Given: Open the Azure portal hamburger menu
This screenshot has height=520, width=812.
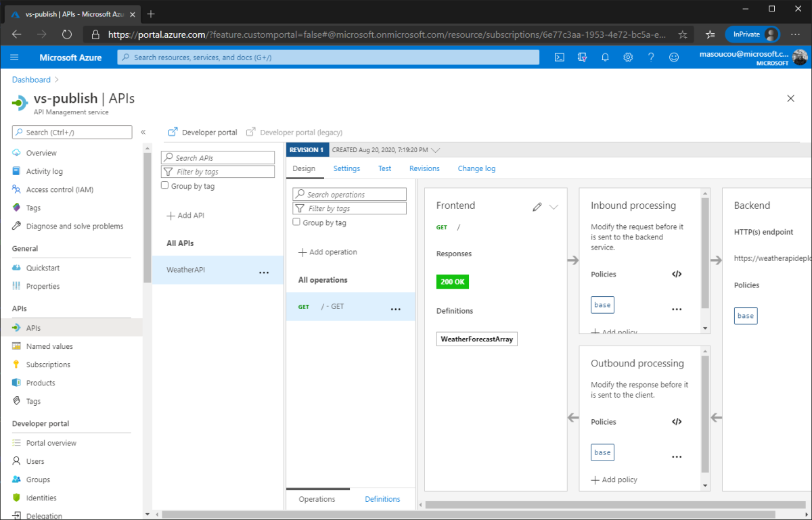Looking at the screenshot, I should [x=15, y=57].
